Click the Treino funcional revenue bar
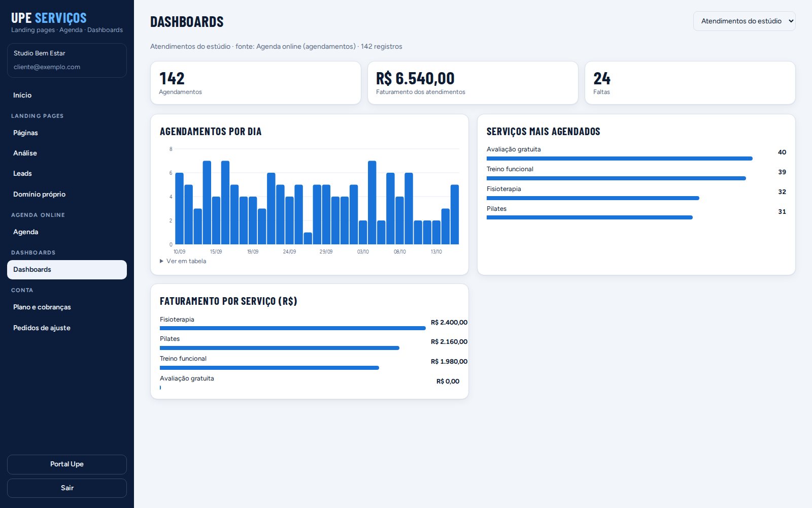 point(269,368)
